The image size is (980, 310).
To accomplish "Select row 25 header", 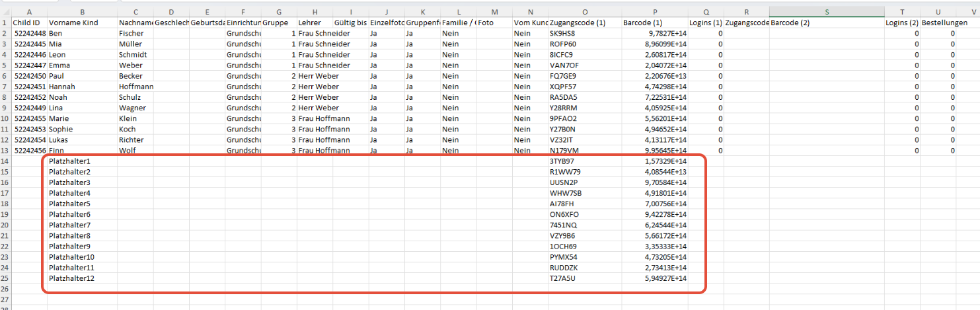I will (5, 278).
